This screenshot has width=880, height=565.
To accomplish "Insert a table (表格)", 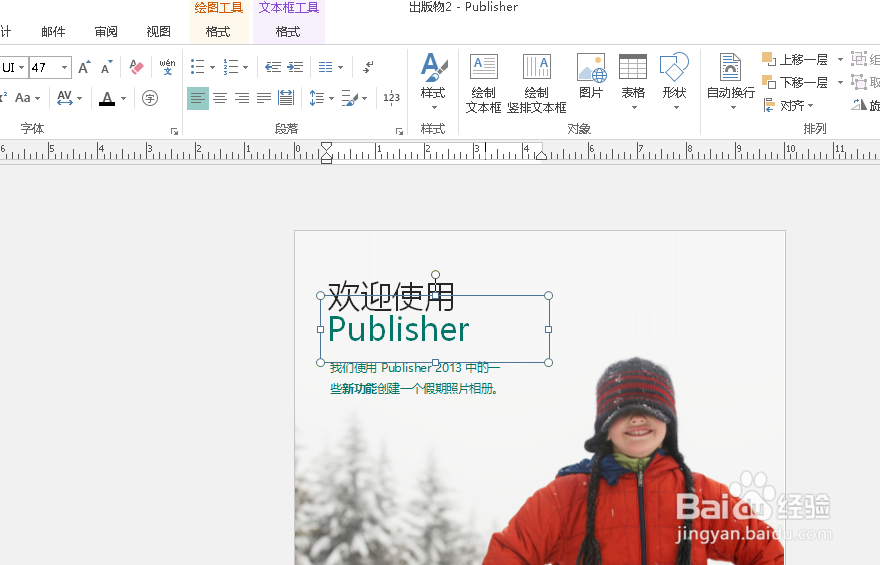I will click(x=633, y=81).
